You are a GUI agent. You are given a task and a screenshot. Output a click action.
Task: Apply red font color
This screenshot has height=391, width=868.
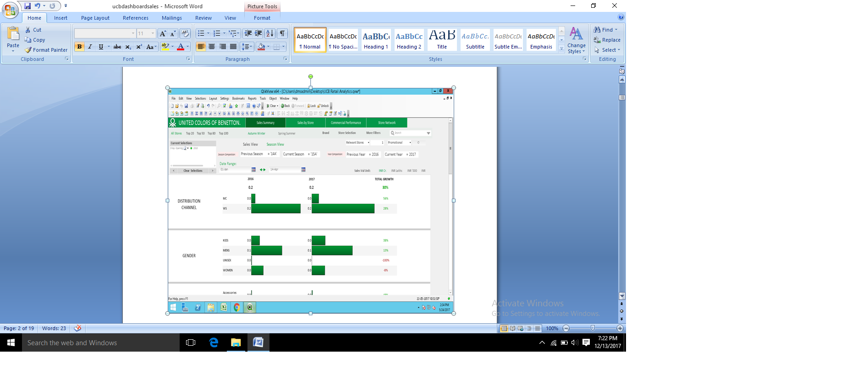(181, 47)
